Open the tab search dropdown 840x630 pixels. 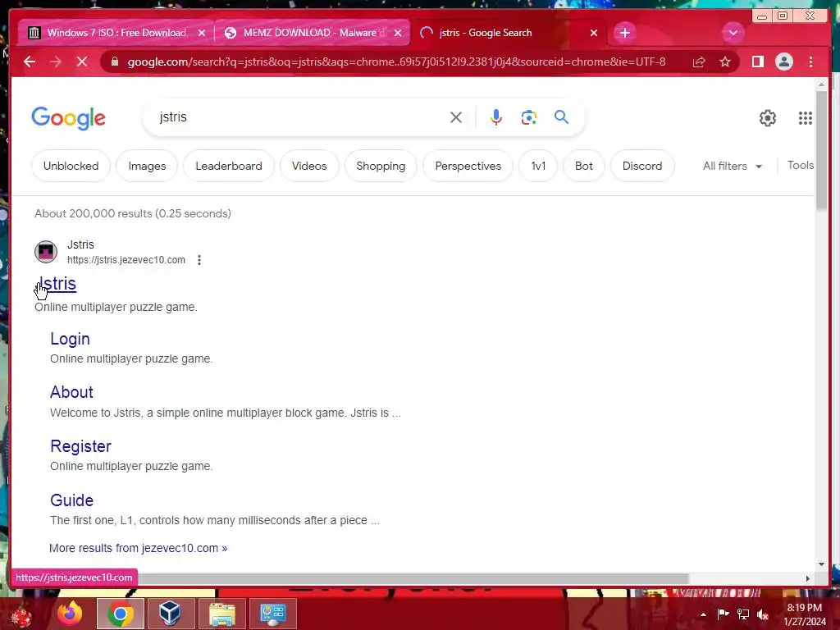point(733,33)
